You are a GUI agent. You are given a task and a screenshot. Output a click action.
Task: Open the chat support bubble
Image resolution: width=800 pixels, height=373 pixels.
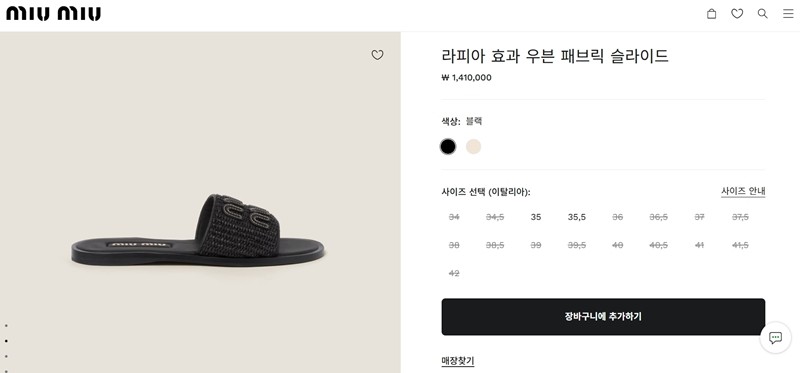tap(776, 337)
